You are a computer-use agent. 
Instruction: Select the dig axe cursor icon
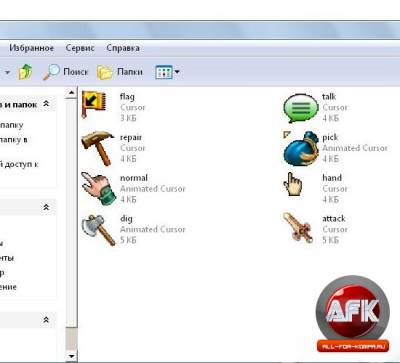pos(98,230)
